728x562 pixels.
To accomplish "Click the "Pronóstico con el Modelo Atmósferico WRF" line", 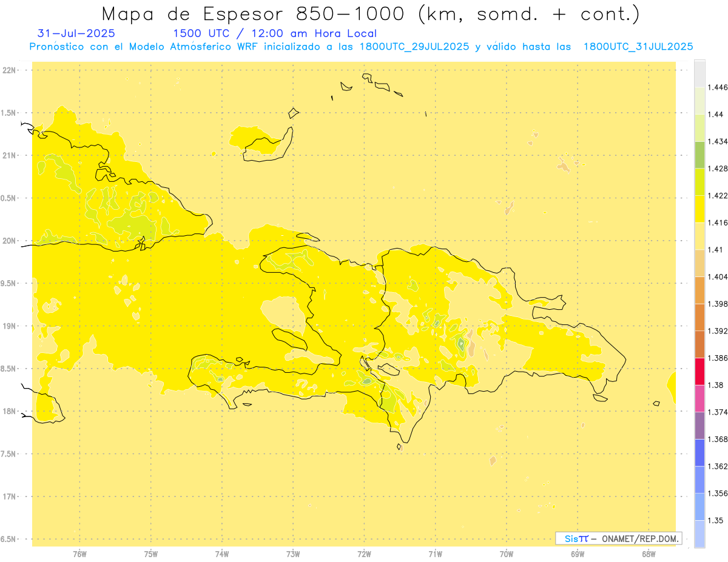I will [362, 47].
